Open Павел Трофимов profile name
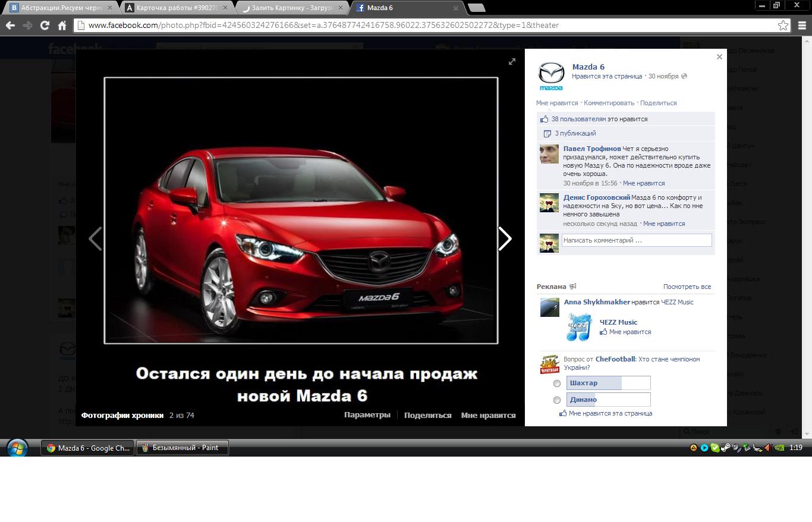This screenshot has width=812, height=522. coord(592,149)
